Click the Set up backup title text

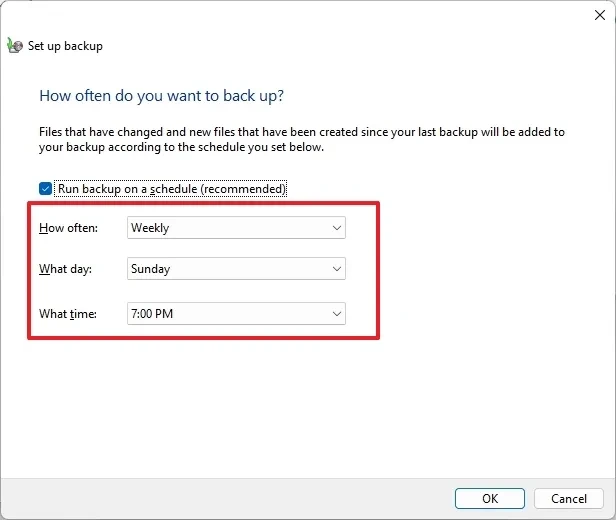65,46
